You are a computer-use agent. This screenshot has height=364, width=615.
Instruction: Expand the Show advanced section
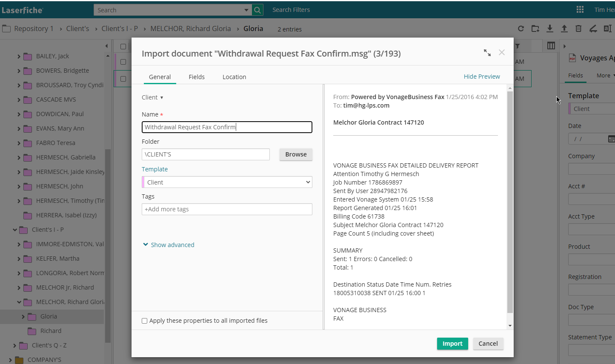[x=169, y=245]
